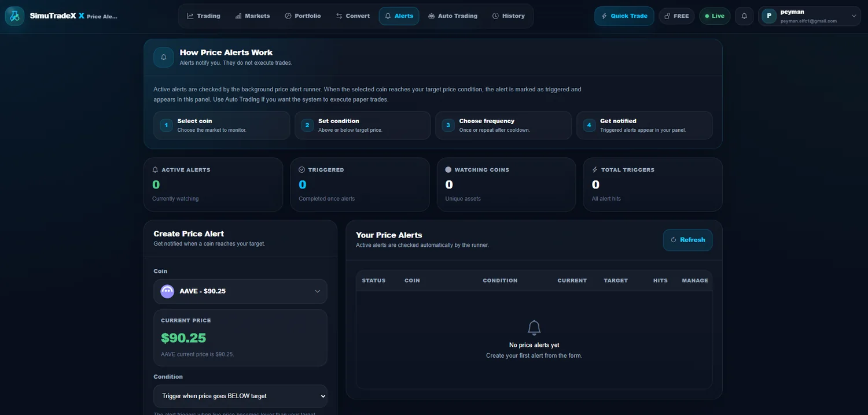Expand the peyman account menu chevron

tap(854, 16)
